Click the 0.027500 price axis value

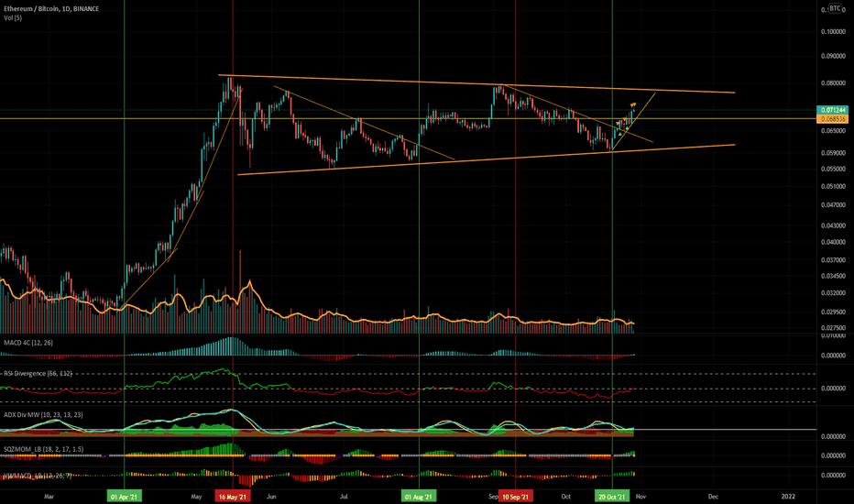coord(833,328)
